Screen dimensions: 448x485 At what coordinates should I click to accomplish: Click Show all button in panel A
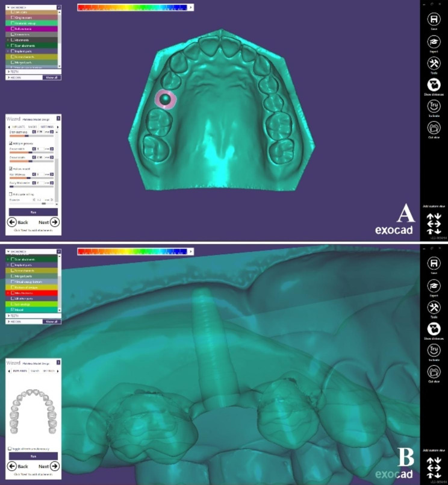tap(52, 77)
